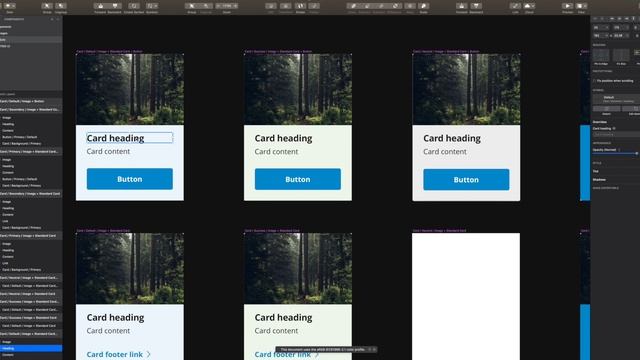Click the Edit toolbar icon
The width and height of the screenshot is (640, 360).
(x=271, y=6)
